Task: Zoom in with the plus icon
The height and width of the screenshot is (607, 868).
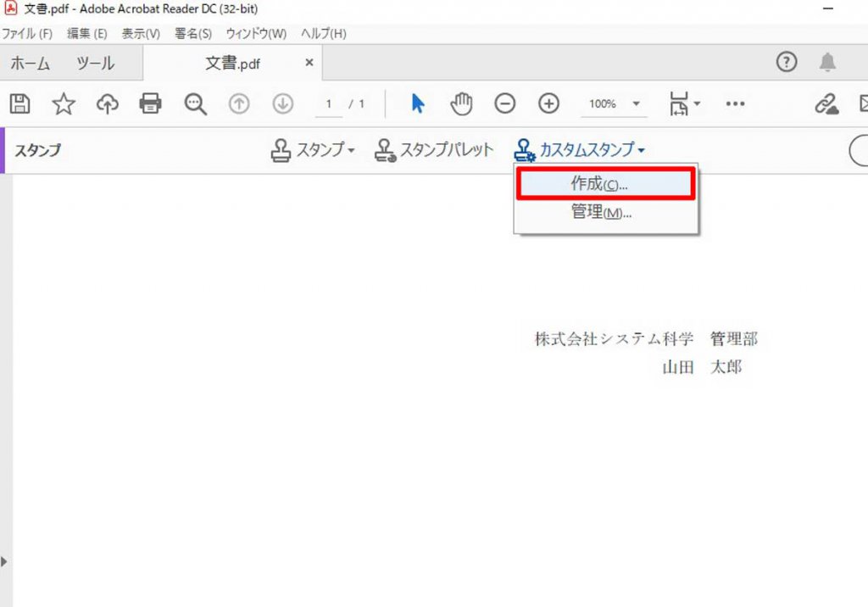Action: (x=548, y=103)
